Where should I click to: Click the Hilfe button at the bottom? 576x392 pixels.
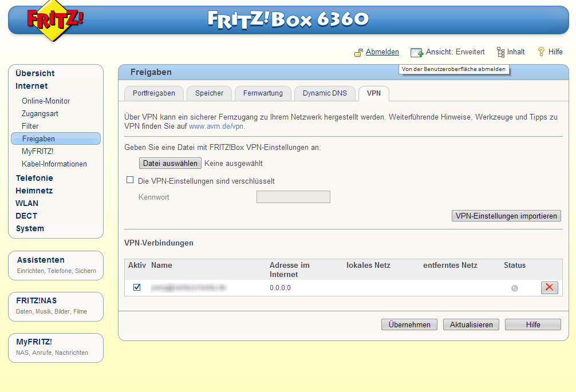point(532,324)
